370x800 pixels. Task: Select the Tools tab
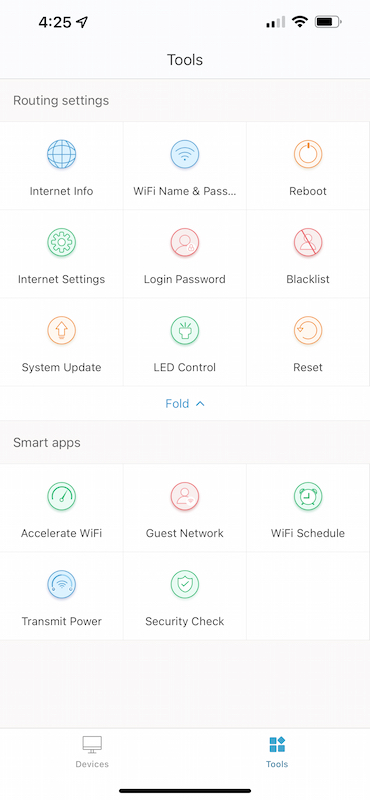pos(277,752)
